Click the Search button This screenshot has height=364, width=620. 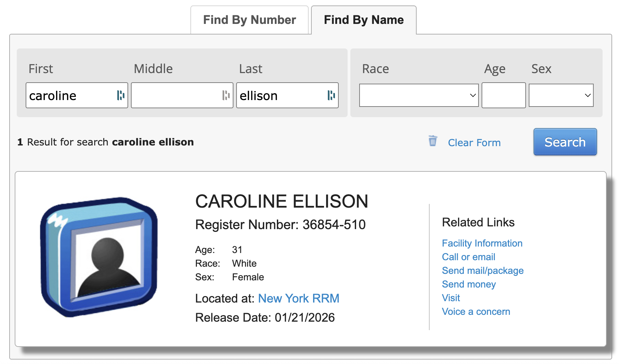pyautogui.click(x=565, y=142)
